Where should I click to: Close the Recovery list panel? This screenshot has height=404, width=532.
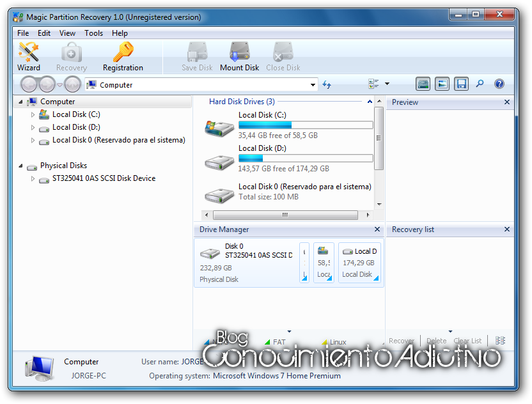(507, 229)
